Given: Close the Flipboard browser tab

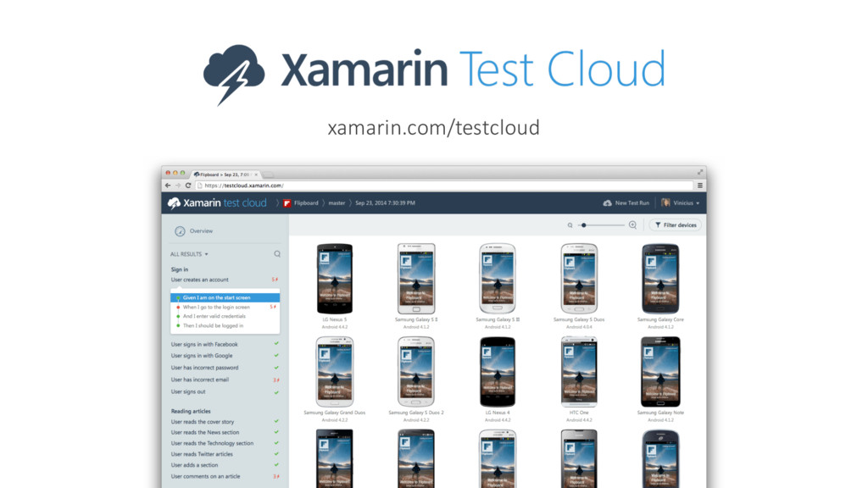Looking at the screenshot, I should click(256, 175).
